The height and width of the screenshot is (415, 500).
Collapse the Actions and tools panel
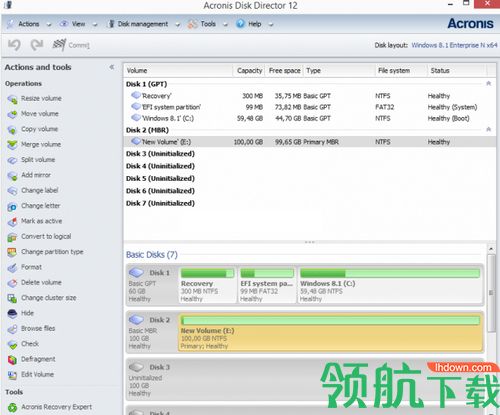click(112, 67)
